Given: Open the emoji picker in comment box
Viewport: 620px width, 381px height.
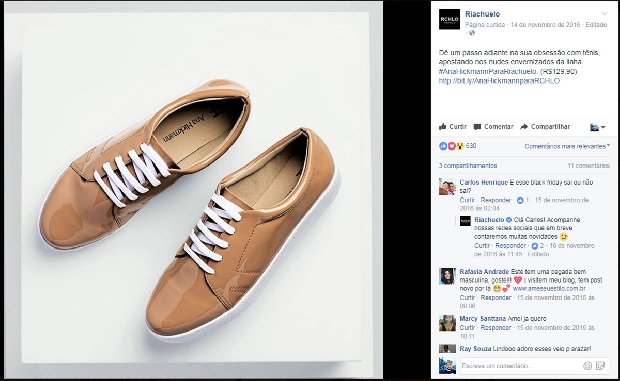Looking at the screenshot, I should (x=587, y=366).
